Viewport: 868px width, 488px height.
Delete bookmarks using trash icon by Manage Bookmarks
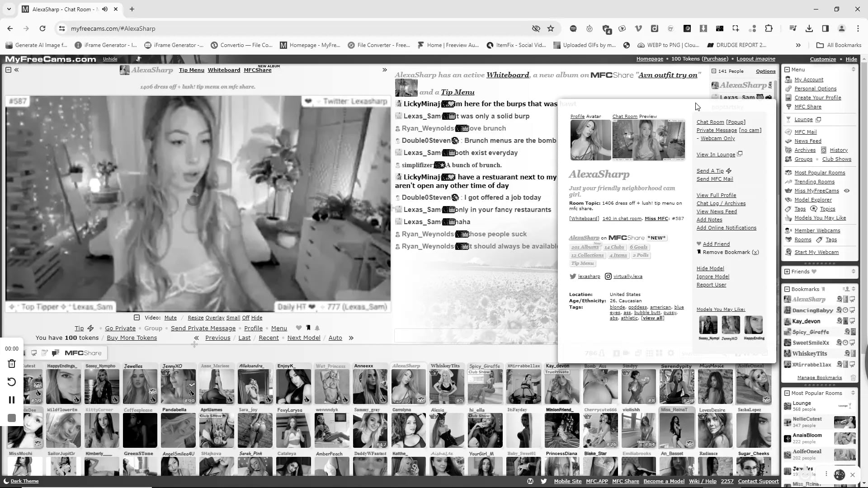pos(853,378)
